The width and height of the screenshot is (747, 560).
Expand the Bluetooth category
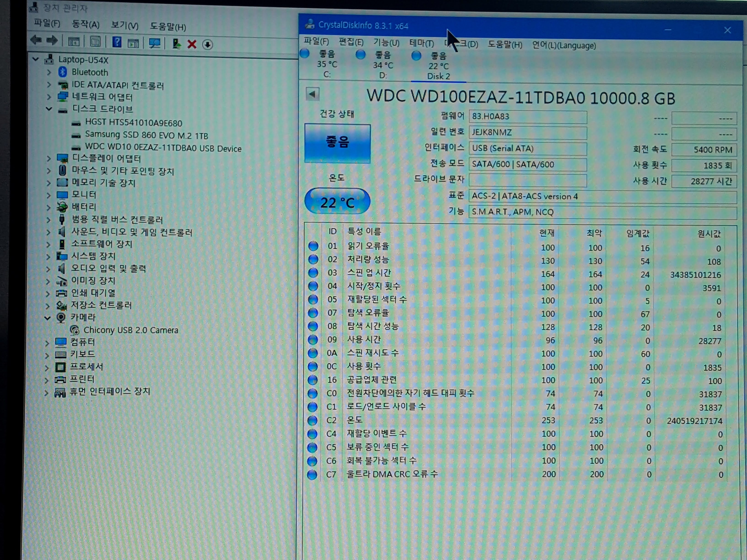pos(49,72)
